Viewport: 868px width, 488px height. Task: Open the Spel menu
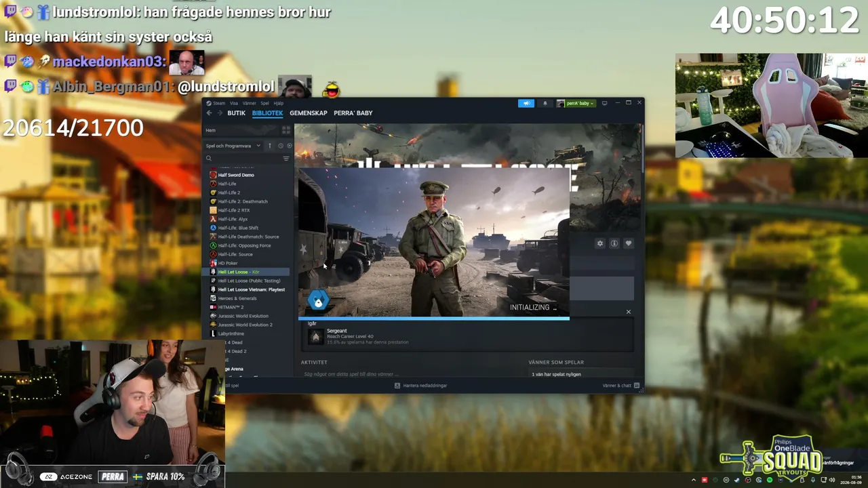pos(264,103)
